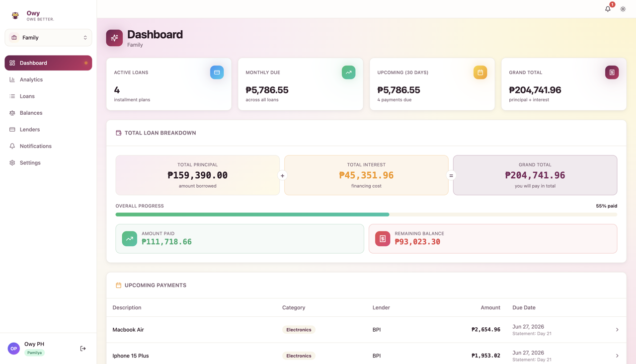Click the Lender column header

tap(381, 308)
